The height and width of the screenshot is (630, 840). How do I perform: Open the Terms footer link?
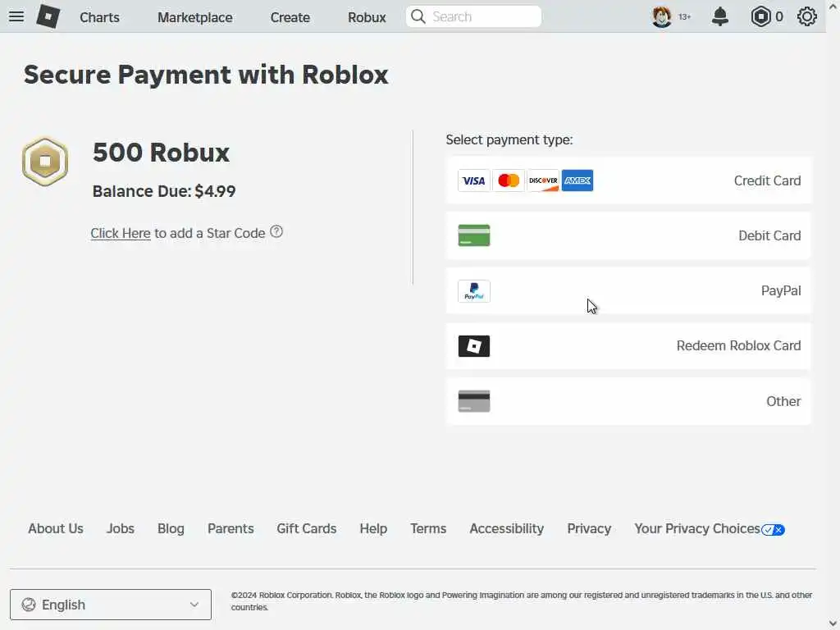pyautogui.click(x=428, y=529)
